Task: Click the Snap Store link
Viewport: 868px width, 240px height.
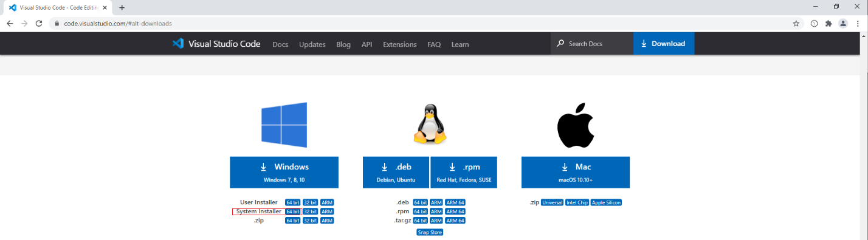Action: [430, 232]
